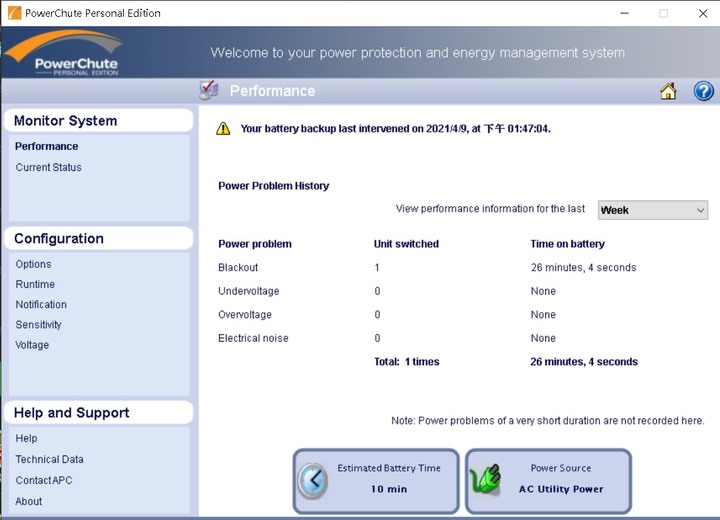Click the Overvoltage row label
The image size is (720, 520).
[245, 315]
